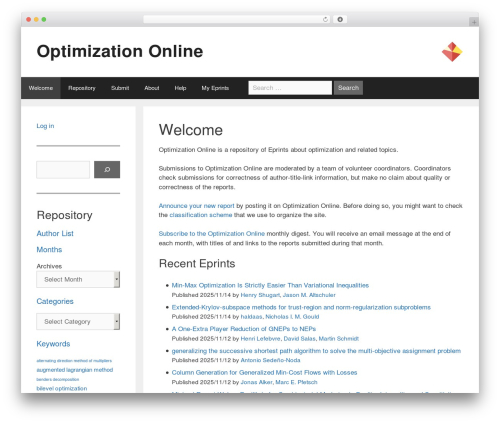The height and width of the screenshot is (423, 500).
Task: Click the navbar Search text field
Action: tap(290, 88)
